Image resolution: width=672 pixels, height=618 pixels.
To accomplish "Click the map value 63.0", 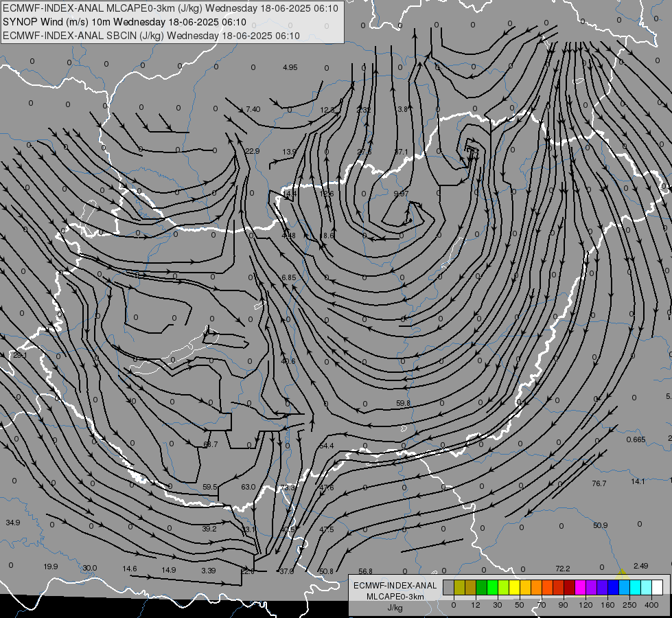I will pyautogui.click(x=248, y=487).
